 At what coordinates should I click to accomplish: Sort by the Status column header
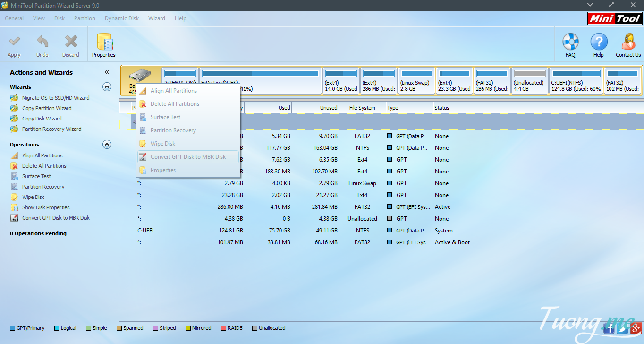point(538,108)
